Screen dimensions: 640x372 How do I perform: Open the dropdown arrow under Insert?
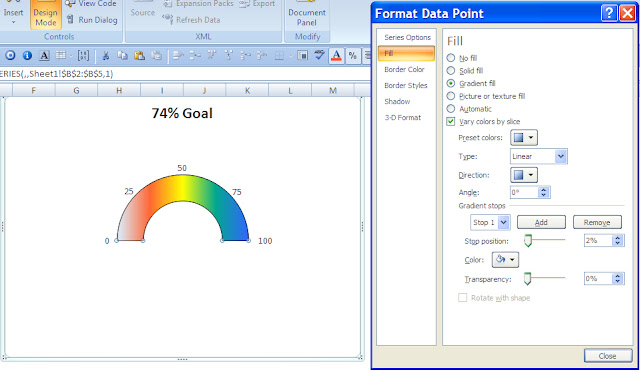[13, 22]
